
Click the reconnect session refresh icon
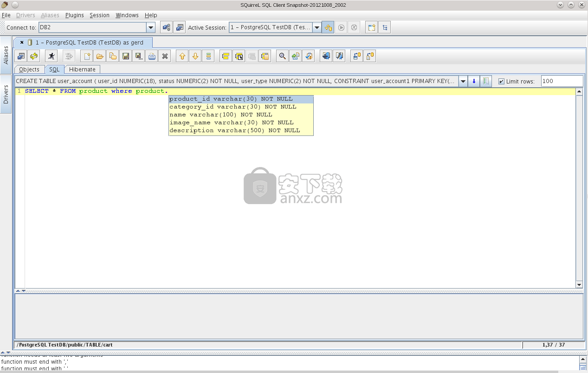click(x=34, y=56)
